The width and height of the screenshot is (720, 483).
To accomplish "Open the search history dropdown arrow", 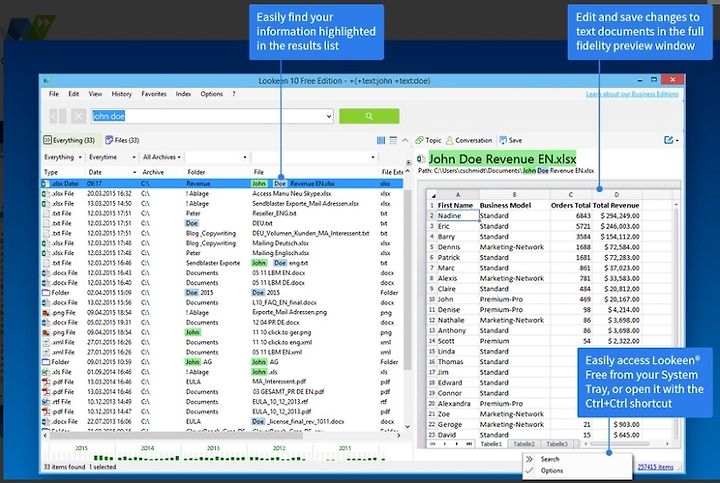I will (329, 116).
